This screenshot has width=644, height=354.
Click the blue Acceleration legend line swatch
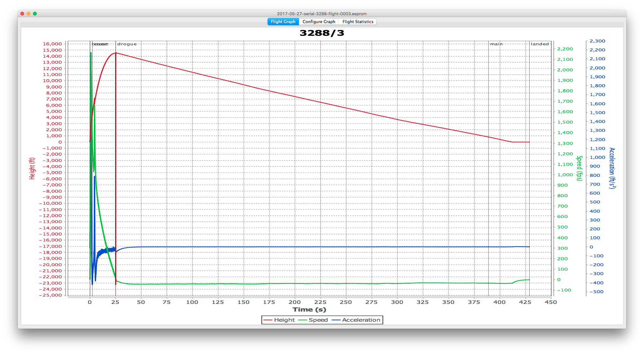[x=336, y=320]
